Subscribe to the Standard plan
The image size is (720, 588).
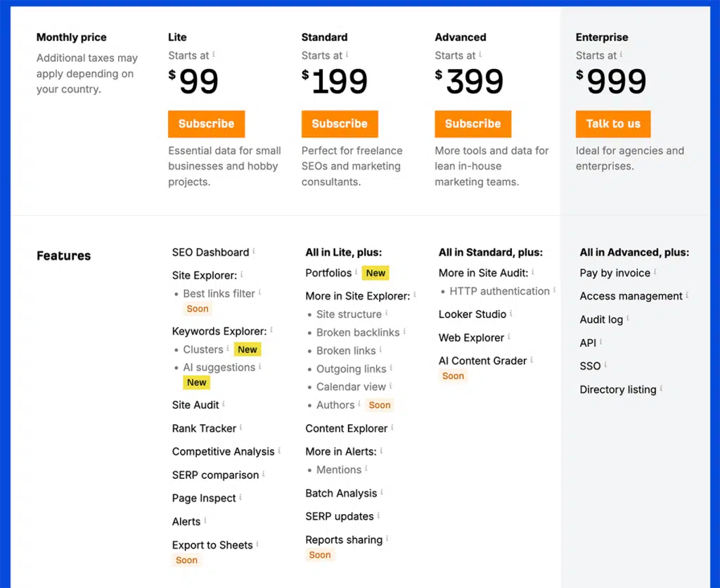[339, 124]
